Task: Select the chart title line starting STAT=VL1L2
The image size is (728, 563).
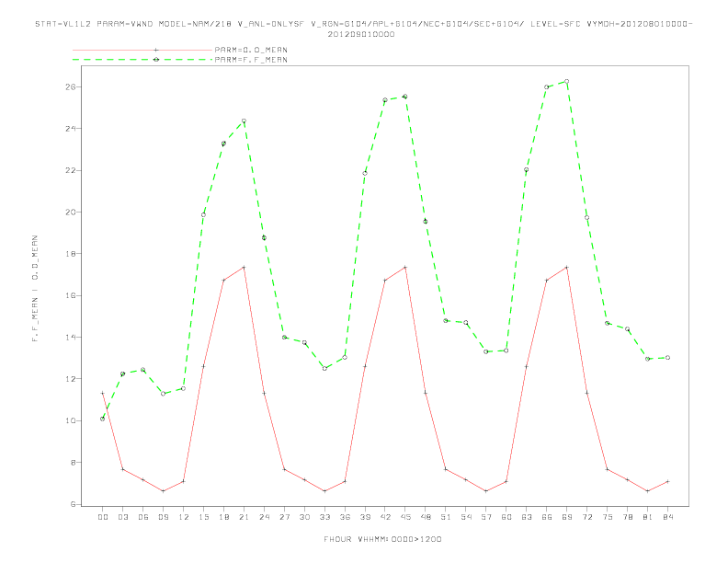Action: [x=364, y=24]
